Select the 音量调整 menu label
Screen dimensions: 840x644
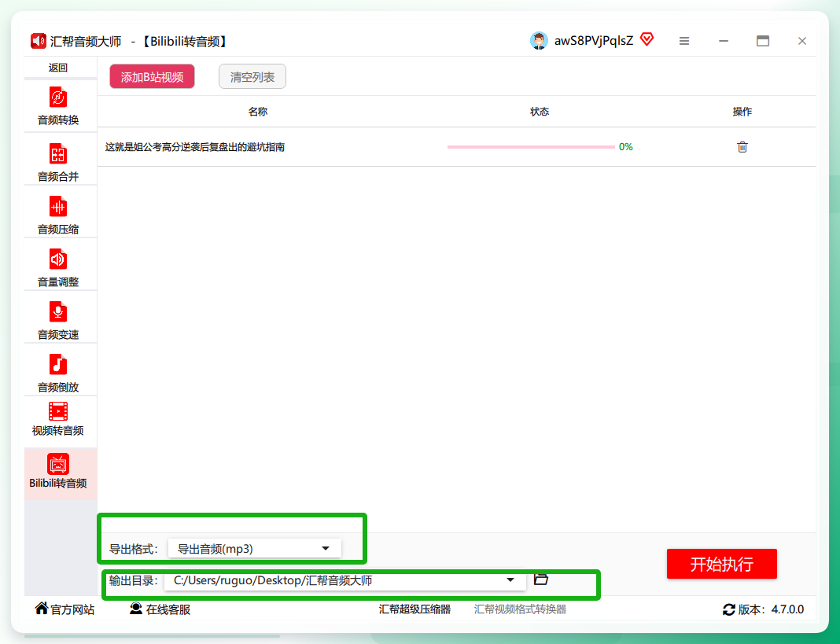pos(58,282)
